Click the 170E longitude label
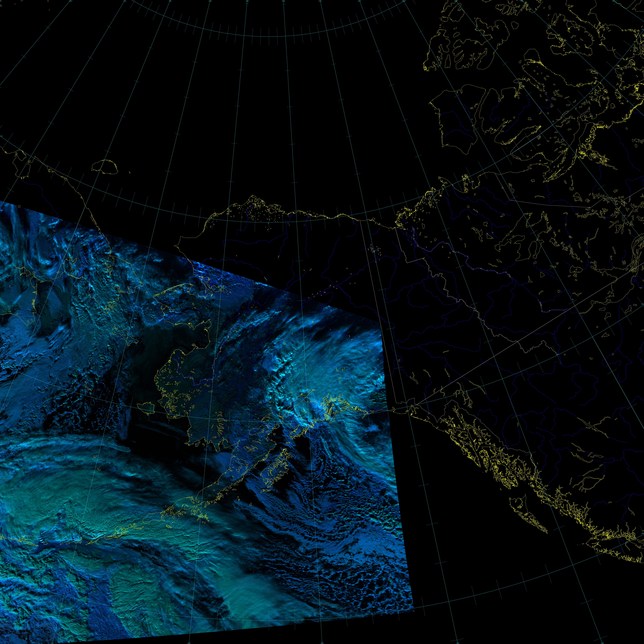Image resolution: width=644 pixels, height=644 pixels. pyautogui.click(x=125, y=1)
